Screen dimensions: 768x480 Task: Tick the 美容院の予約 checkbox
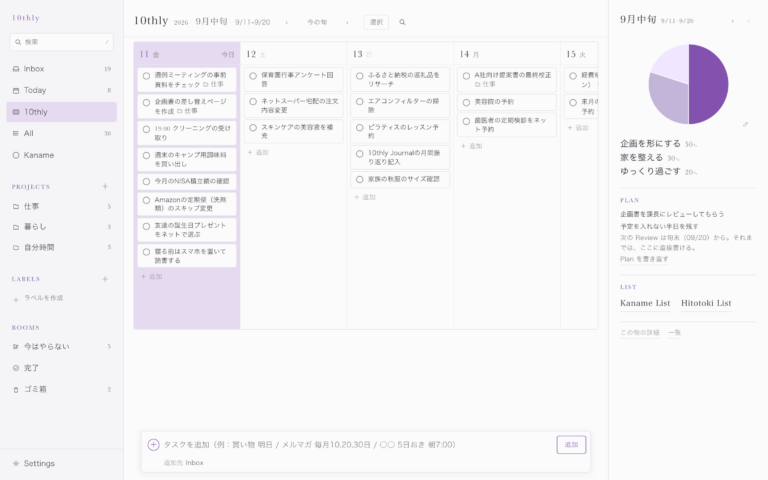click(x=466, y=102)
